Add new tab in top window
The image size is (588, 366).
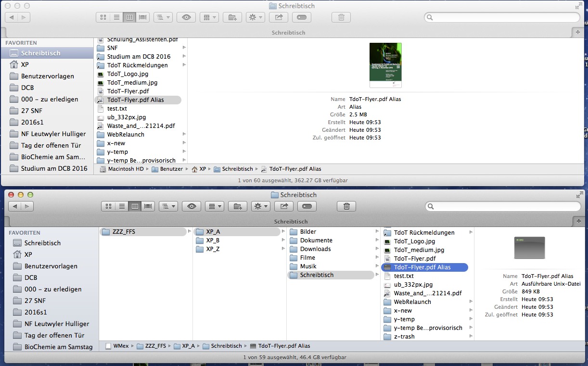(x=578, y=32)
